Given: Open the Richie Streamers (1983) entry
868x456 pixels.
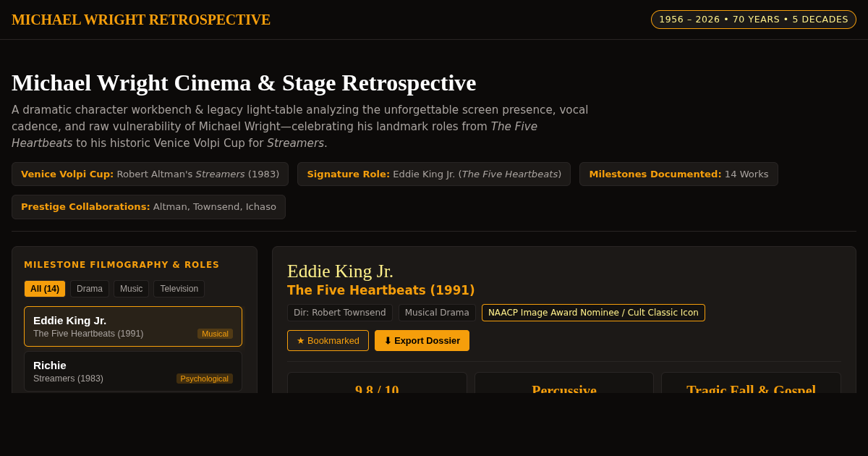Looking at the screenshot, I should click(x=133, y=371).
